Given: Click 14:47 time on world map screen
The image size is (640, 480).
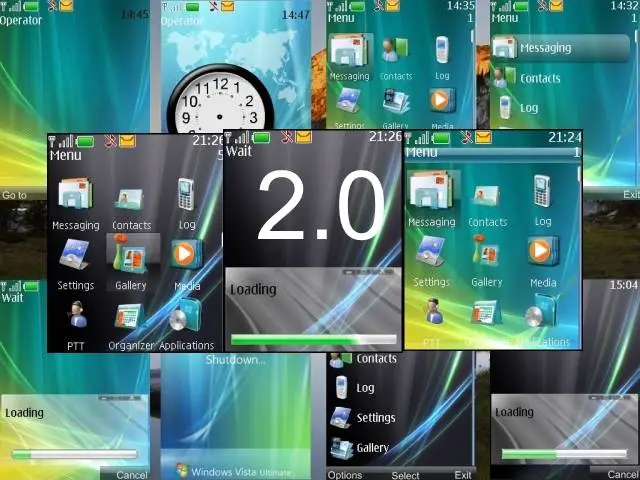Looking at the screenshot, I should point(296,15).
